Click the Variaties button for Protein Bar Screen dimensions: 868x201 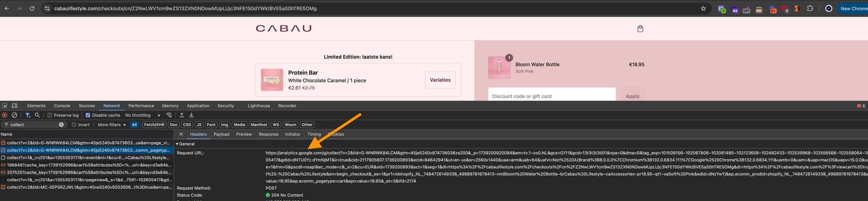[440, 80]
